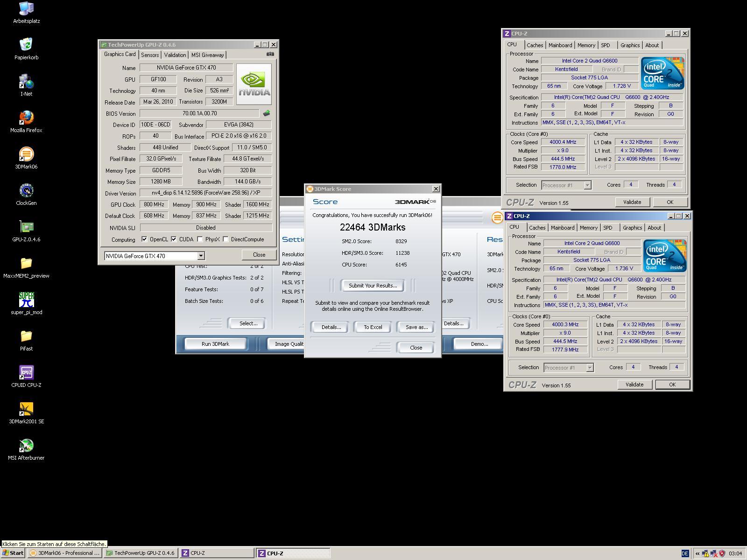Image resolution: width=747 pixels, height=560 pixels.
Task: Open Arbeitsplatz desktop icon
Action: [x=26, y=12]
